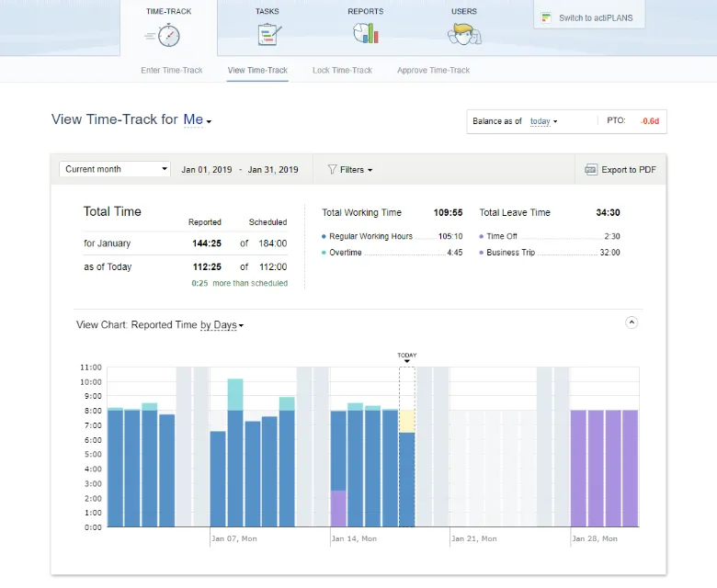717x588 pixels.
Task: Open the Current month dropdown
Action: (114, 169)
